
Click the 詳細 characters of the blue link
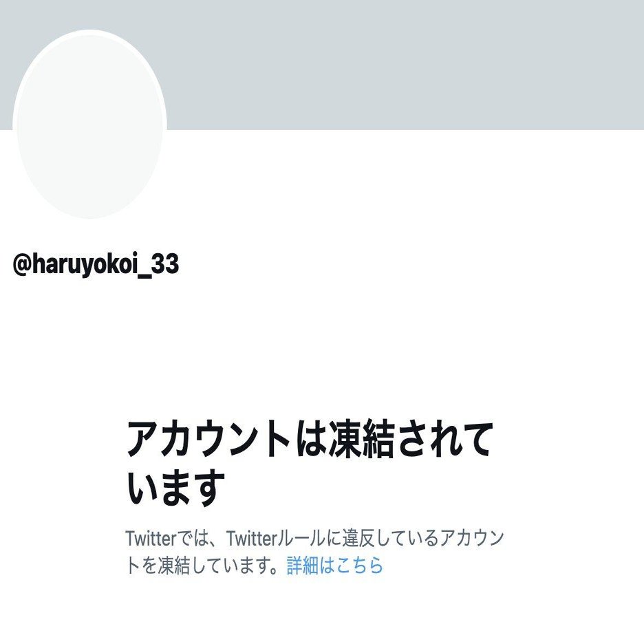pos(303,565)
